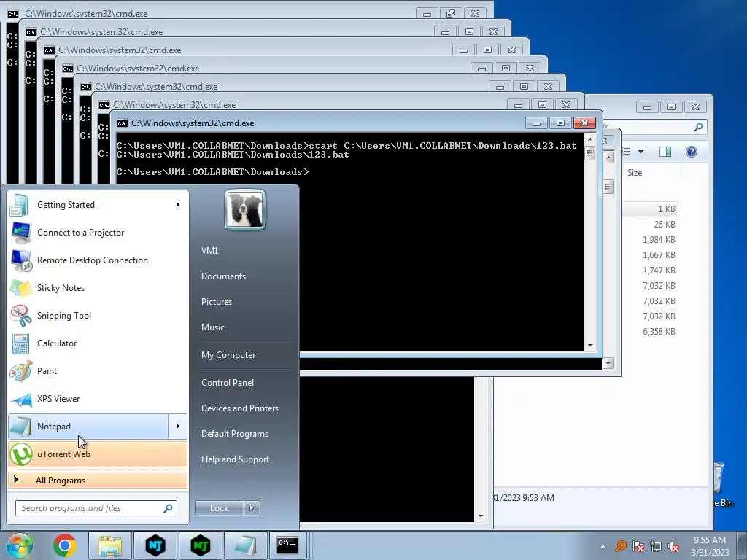
Task: Open Devices and Printers
Action: point(239,408)
